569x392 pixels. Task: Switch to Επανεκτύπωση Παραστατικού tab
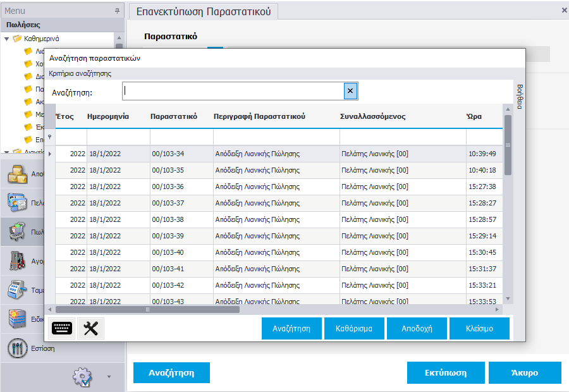click(x=204, y=11)
